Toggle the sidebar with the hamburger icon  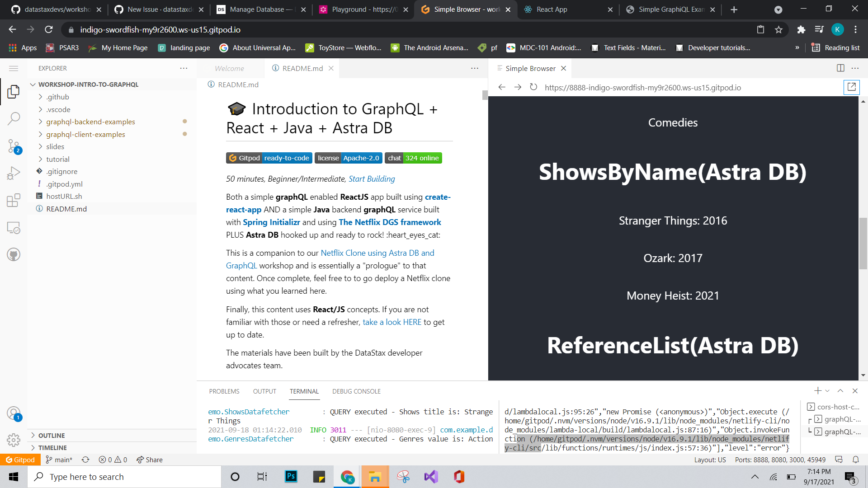[x=14, y=68]
